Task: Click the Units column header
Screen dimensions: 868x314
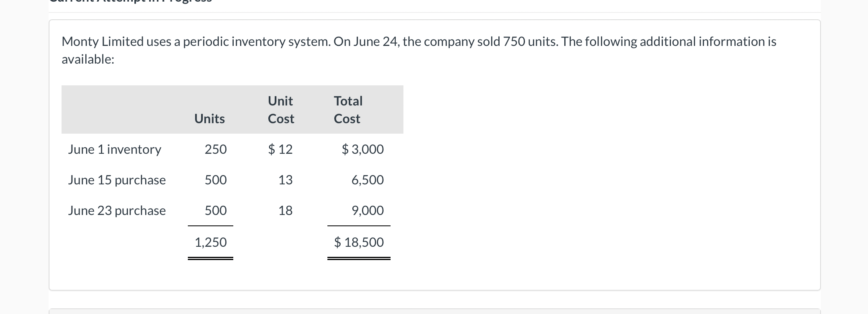Action: pos(209,119)
